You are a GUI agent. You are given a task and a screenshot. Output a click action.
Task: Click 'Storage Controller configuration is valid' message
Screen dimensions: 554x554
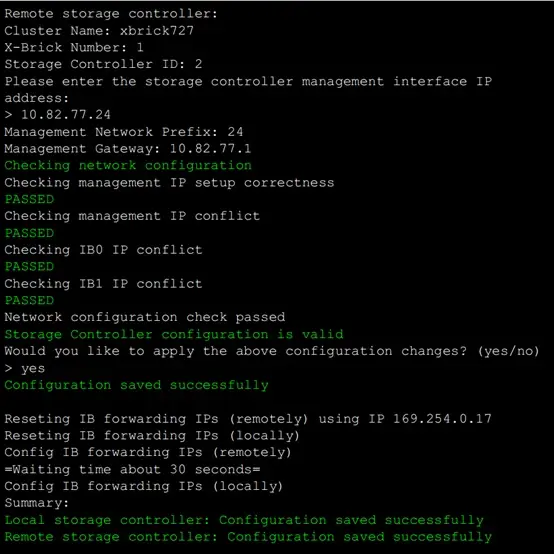174,334
